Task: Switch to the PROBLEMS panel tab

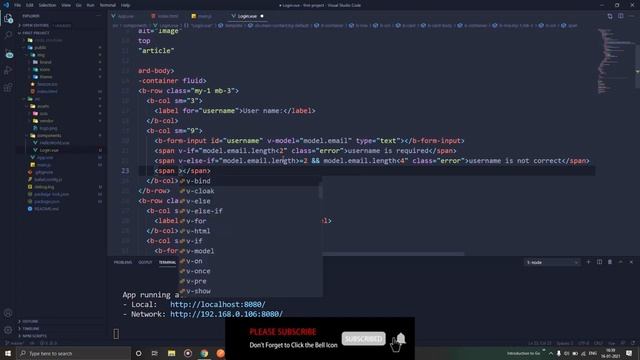Action: click(x=123, y=262)
